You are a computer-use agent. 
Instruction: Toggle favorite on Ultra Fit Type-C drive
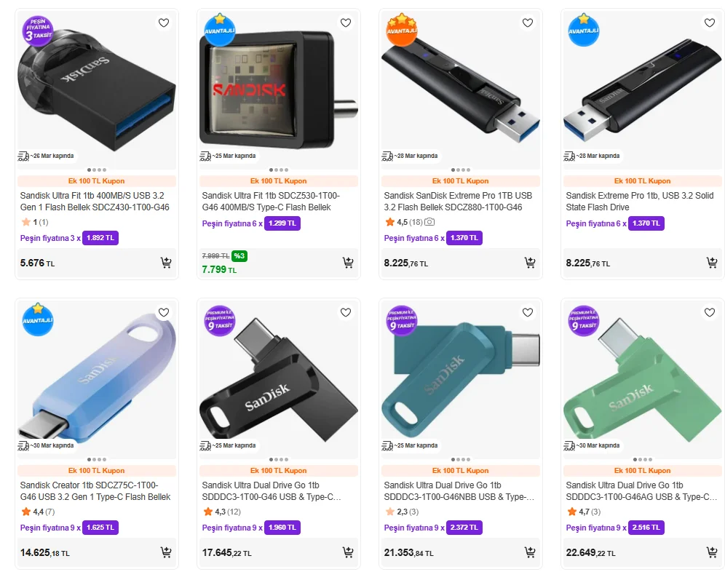[345, 23]
